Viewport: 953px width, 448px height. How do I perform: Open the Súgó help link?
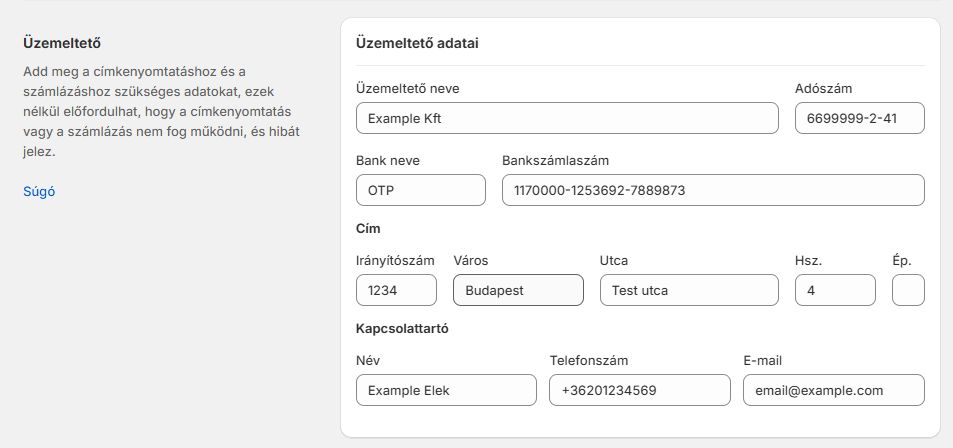click(39, 191)
